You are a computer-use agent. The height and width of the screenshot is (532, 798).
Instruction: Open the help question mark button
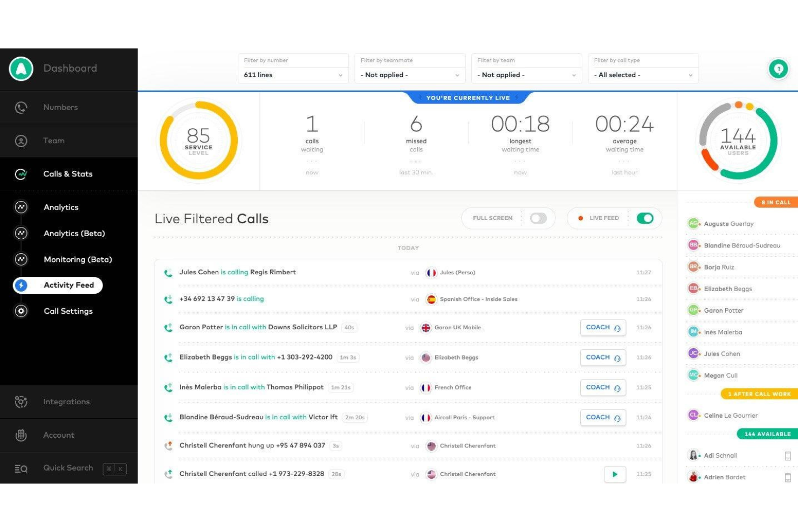click(778, 68)
